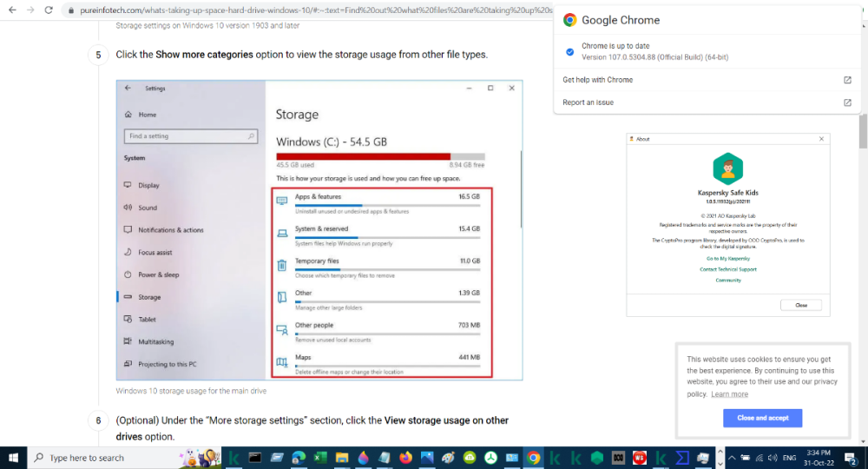Open the green hexagon Kaspersky taskbar icon
Image resolution: width=868 pixels, height=469 pixels.
tap(597, 458)
